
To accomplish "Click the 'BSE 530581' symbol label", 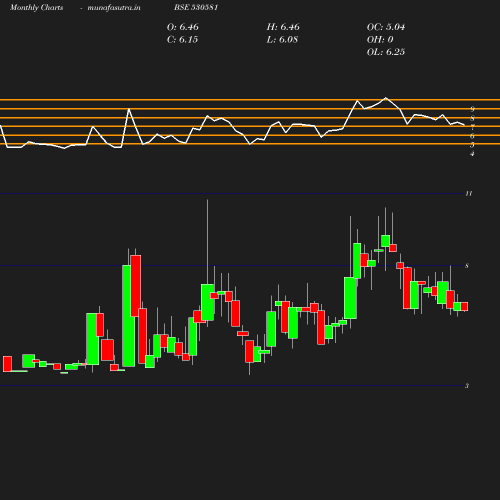I will [x=196, y=8].
